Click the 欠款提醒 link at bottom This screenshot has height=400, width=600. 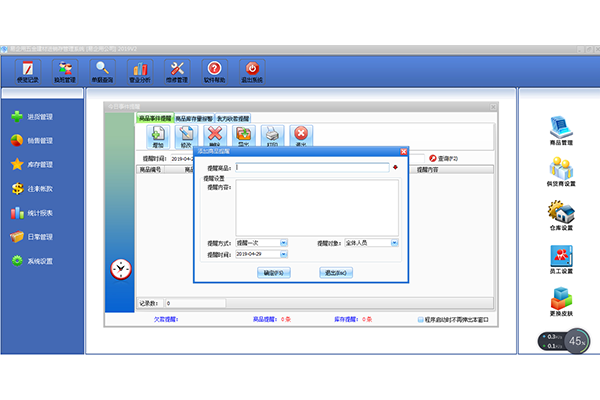point(166,319)
